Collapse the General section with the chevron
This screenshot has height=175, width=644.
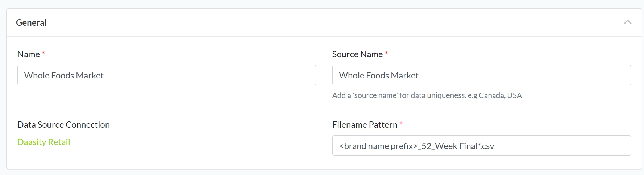click(627, 22)
